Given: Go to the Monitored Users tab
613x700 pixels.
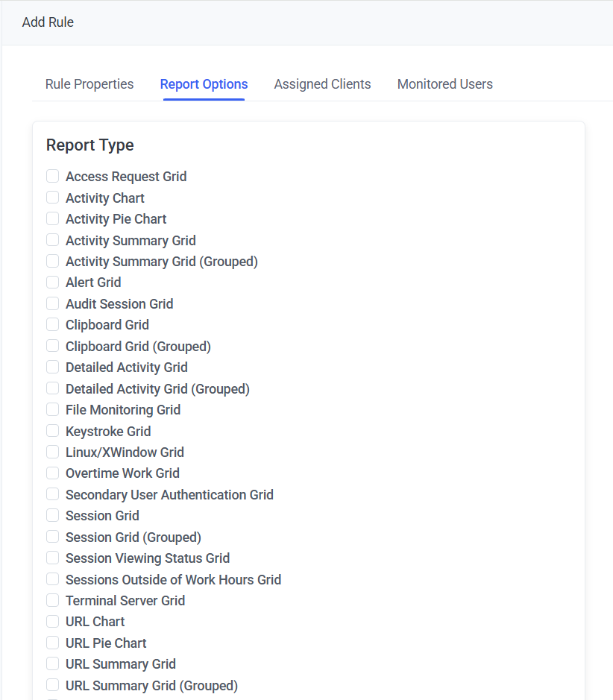Looking at the screenshot, I should click(x=444, y=84).
